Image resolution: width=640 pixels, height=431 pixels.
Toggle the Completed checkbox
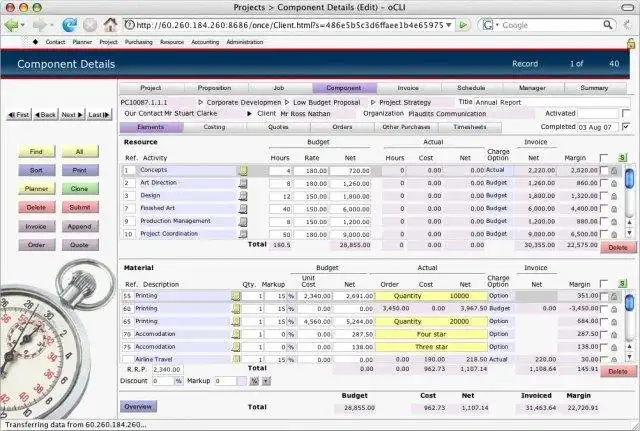(x=625, y=127)
